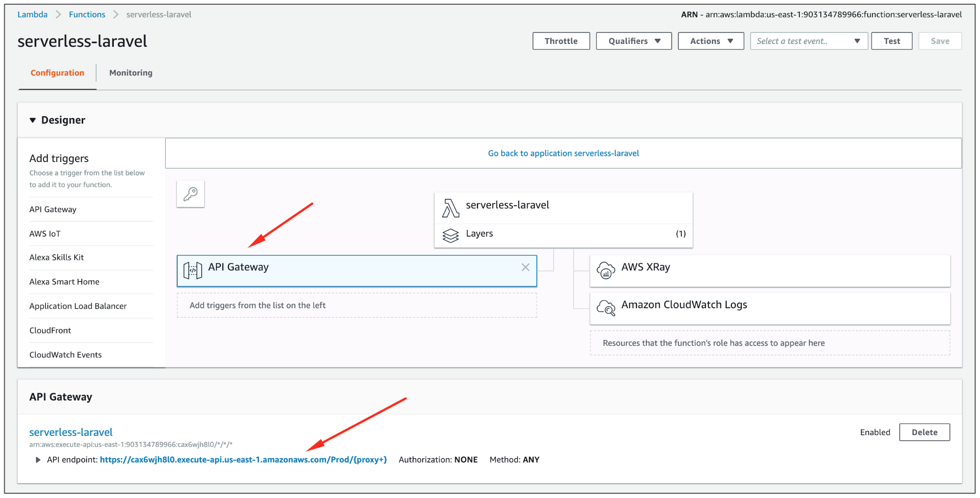This screenshot has width=980, height=498.
Task: Switch to the Configuration tab
Action: pos(57,73)
